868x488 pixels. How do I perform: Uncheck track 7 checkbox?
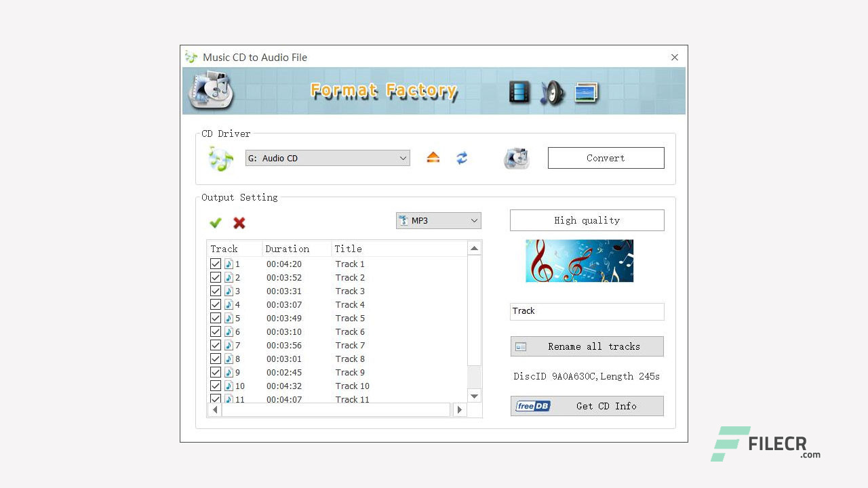point(216,346)
